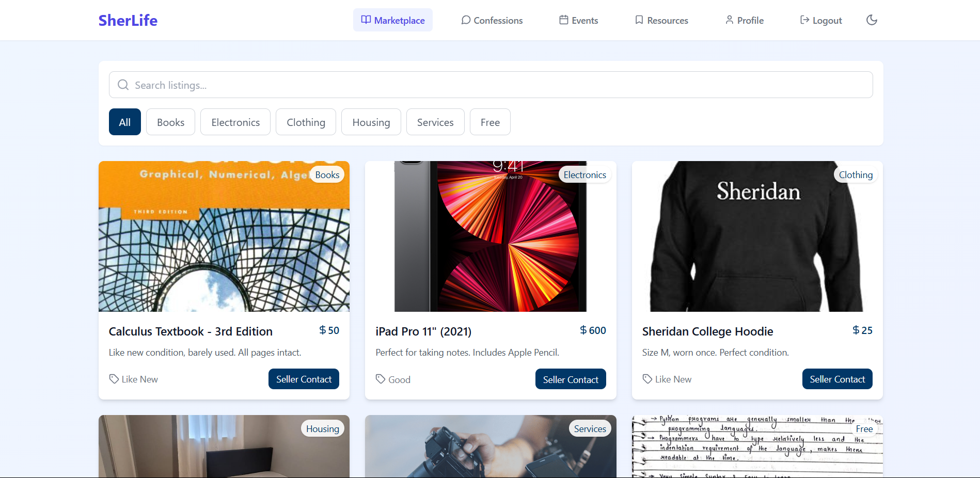Click the Events calendar icon

point(564,20)
